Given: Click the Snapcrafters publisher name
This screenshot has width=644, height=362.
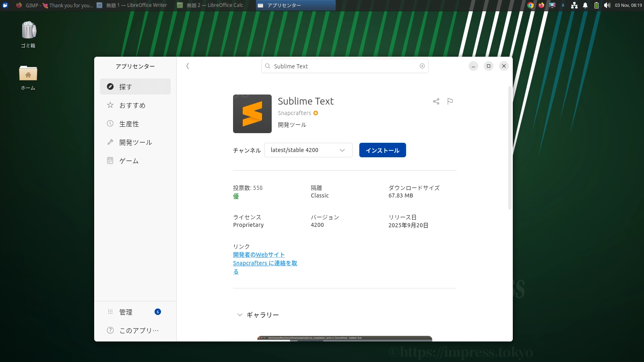Looking at the screenshot, I should click(x=294, y=113).
